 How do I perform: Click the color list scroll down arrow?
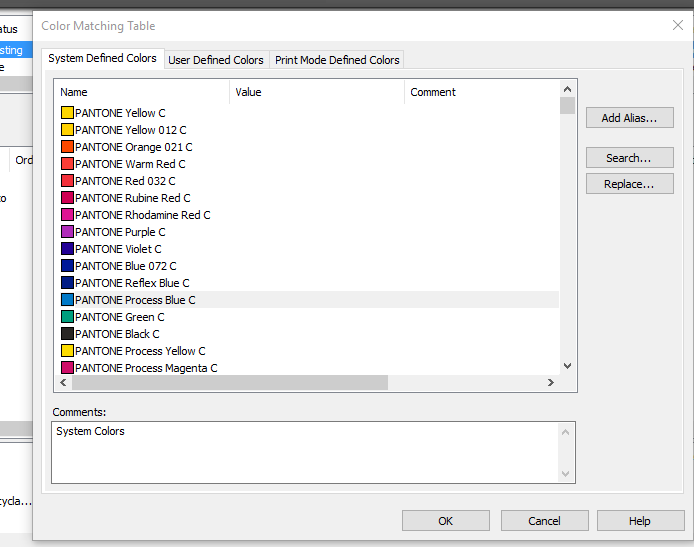pyautogui.click(x=567, y=366)
